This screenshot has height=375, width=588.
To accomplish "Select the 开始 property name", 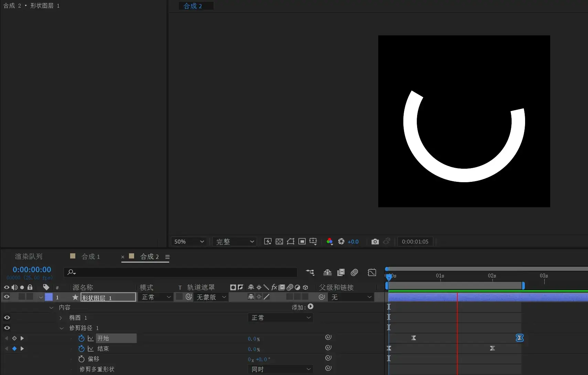I will [103, 339].
